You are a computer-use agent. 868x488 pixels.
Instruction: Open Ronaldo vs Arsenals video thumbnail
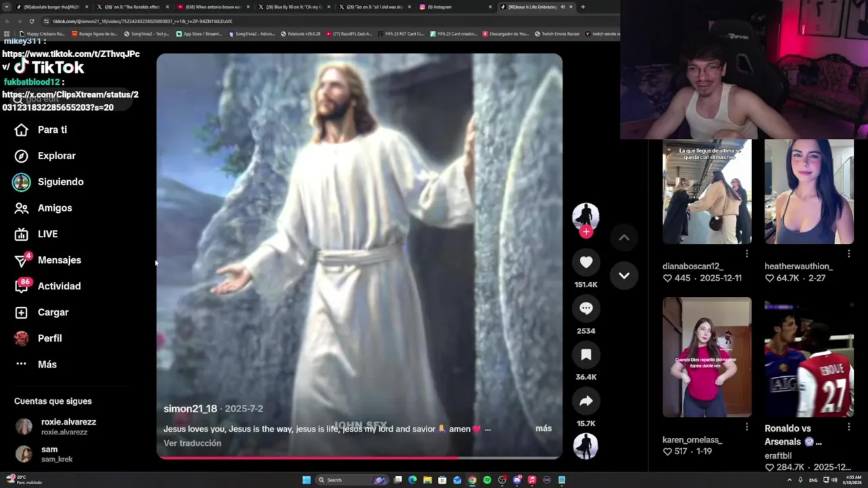(x=809, y=357)
